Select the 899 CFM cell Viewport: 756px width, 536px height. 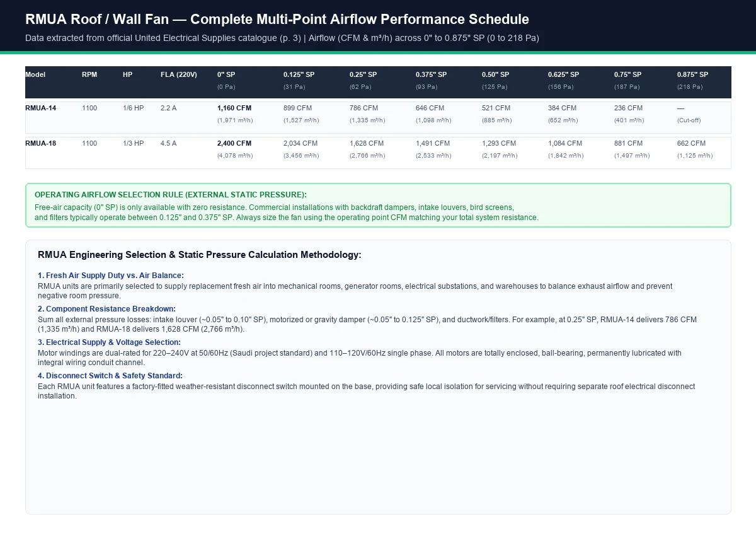[297, 108]
